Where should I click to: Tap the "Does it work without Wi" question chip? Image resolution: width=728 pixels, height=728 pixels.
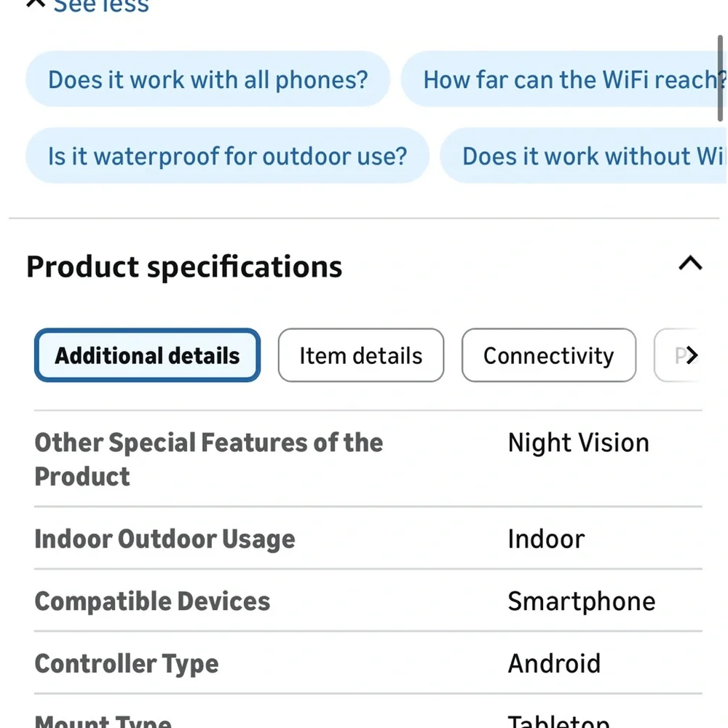[584, 156]
